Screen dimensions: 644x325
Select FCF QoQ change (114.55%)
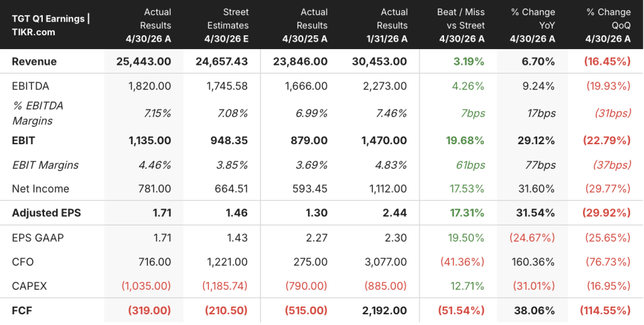pyautogui.click(x=605, y=311)
